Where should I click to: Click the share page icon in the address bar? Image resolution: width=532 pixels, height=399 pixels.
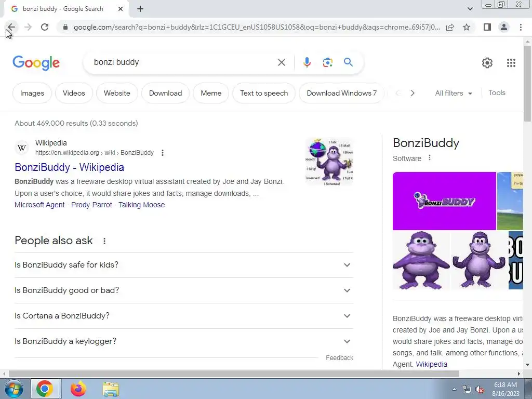click(x=450, y=27)
